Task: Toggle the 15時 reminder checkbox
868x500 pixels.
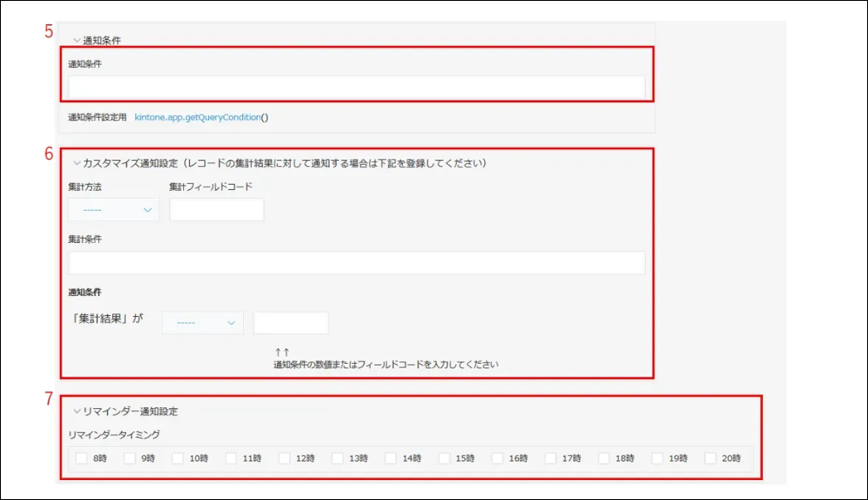Action: click(x=444, y=458)
